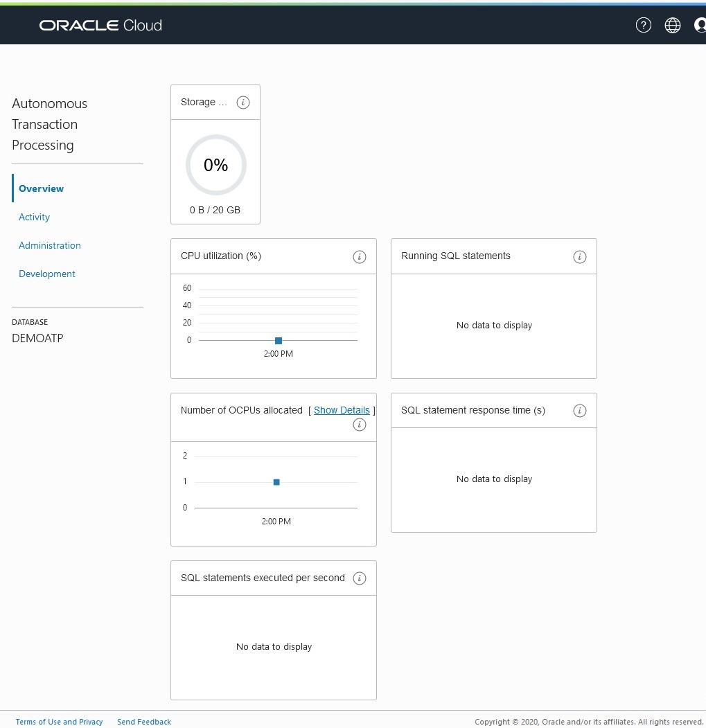Open the language globe icon
706x728 pixels.
click(x=673, y=25)
